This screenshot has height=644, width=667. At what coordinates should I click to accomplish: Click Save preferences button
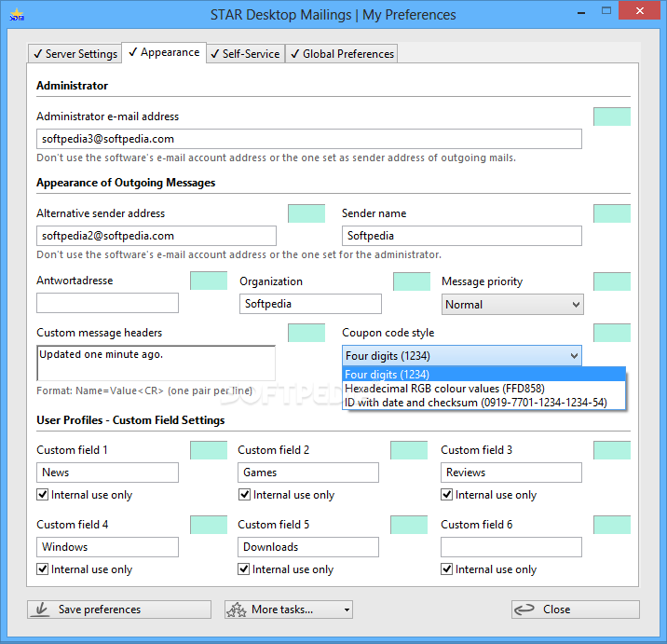click(119, 610)
